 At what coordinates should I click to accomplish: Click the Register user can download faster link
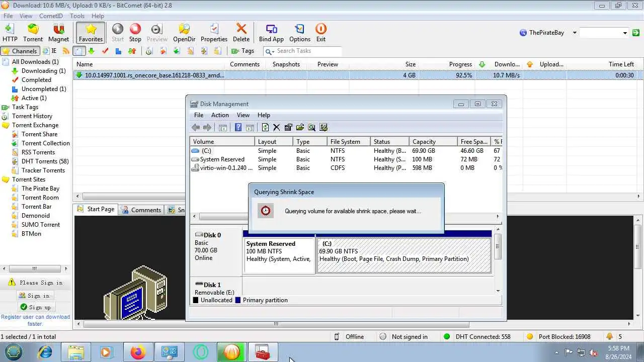(x=35, y=320)
